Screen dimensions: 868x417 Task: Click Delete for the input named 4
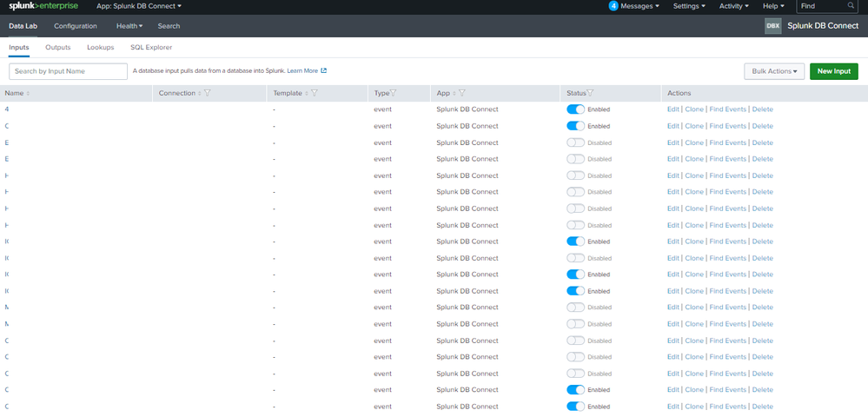[762, 109]
